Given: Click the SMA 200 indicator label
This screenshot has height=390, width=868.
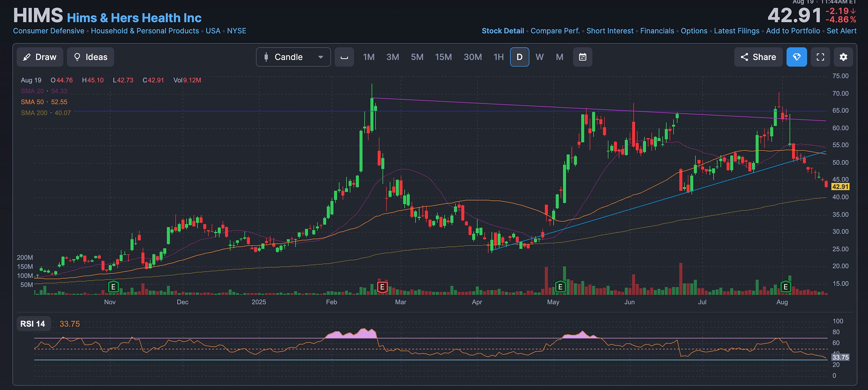Looking at the screenshot, I should tap(34, 113).
